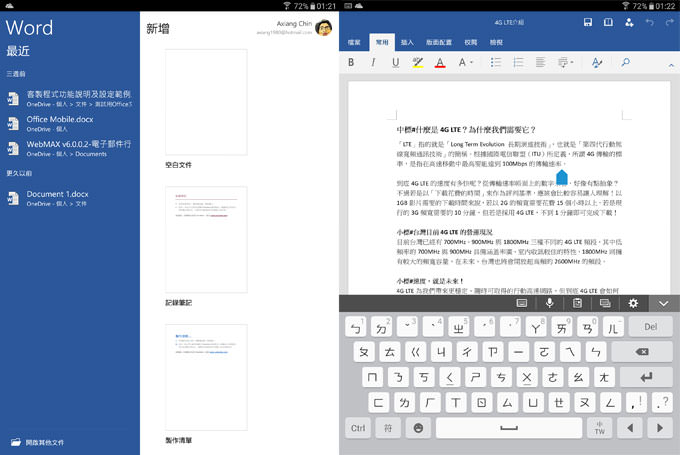Open paragraph formatting dropdown

click(x=565, y=62)
